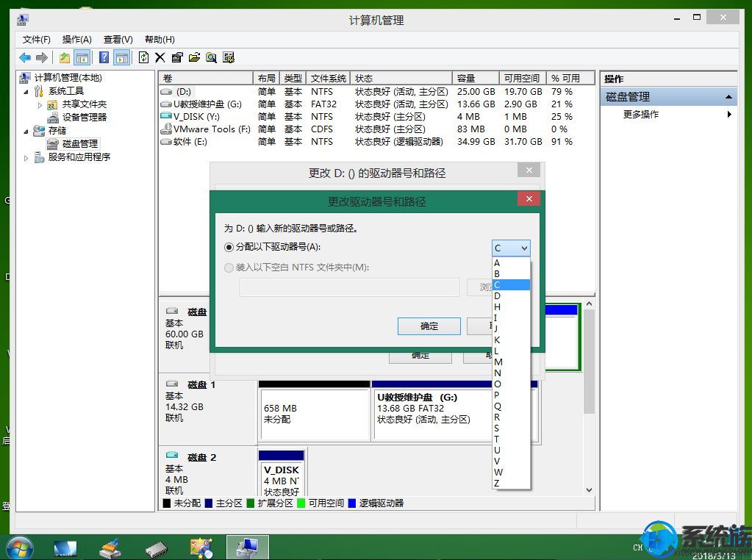Open the drive letter combo box showing C
The height and width of the screenshot is (560, 752).
[511, 248]
